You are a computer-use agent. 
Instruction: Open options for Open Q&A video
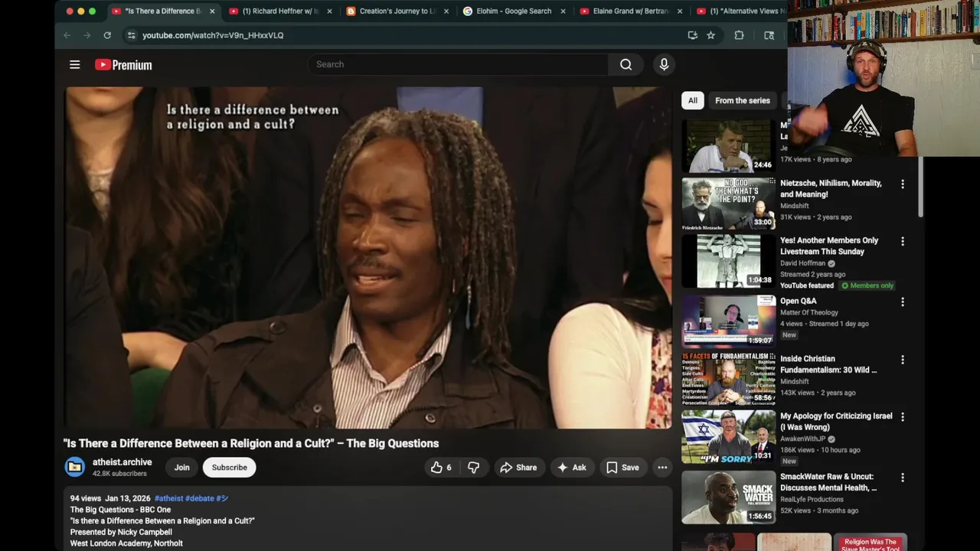click(902, 302)
